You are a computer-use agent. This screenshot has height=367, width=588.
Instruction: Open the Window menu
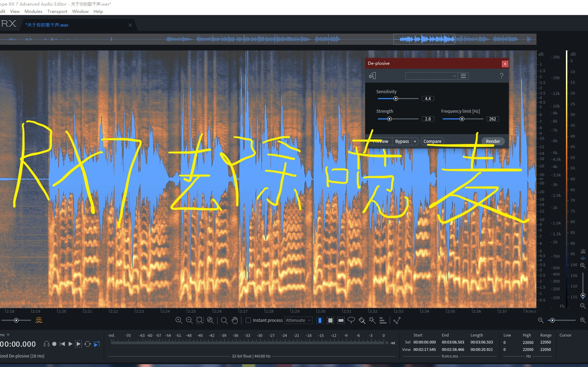pos(80,11)
